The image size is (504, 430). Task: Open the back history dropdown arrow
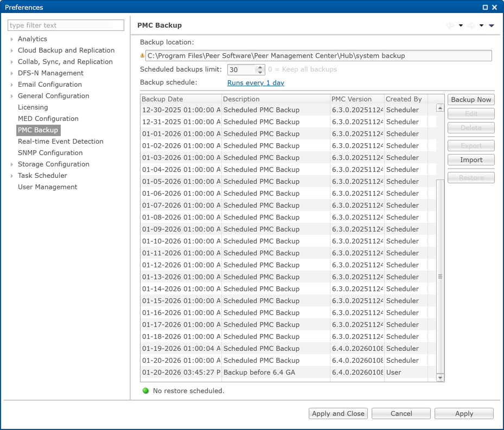pyautogui.click(x=461, y=25)
